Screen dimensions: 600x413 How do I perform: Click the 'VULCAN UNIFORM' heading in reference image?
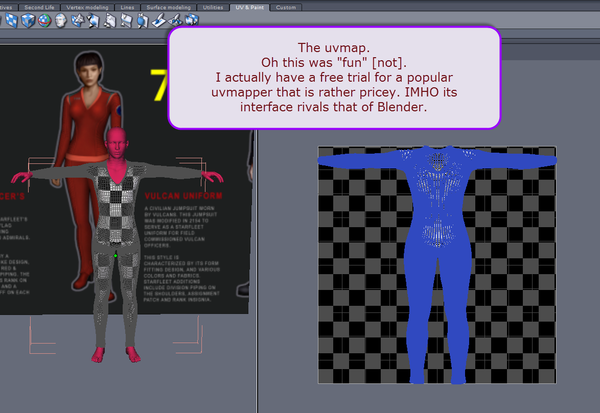(183, 196)
